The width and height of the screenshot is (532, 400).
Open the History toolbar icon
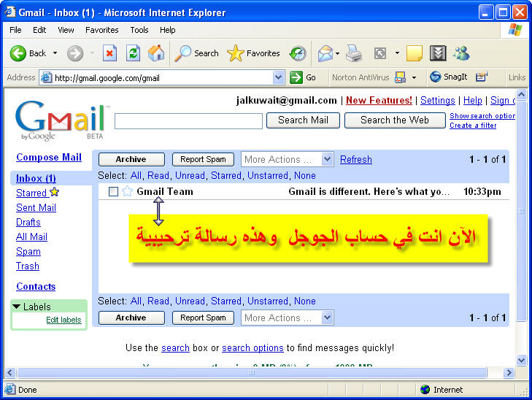[x=298, y=53]
